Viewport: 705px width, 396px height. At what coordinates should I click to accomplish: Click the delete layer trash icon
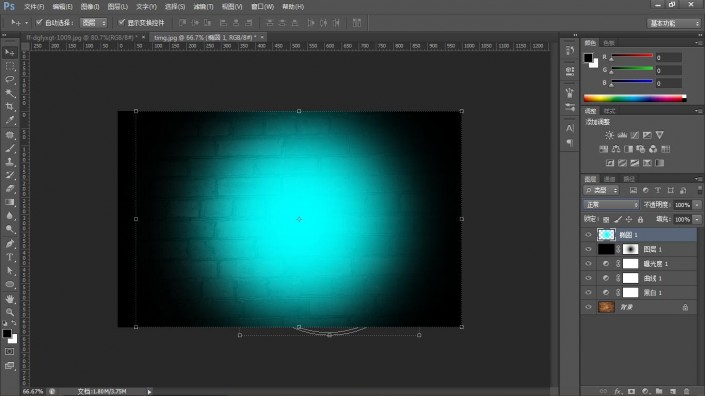686,392
